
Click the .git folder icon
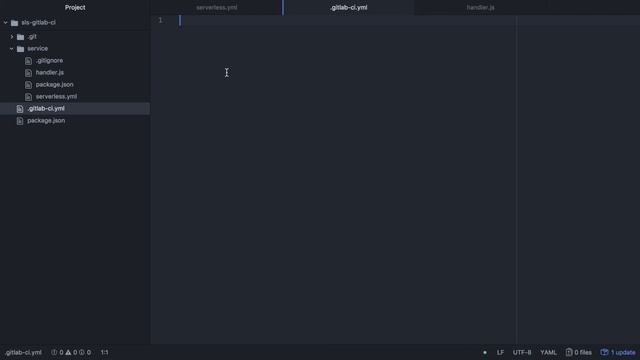(20, 37)
